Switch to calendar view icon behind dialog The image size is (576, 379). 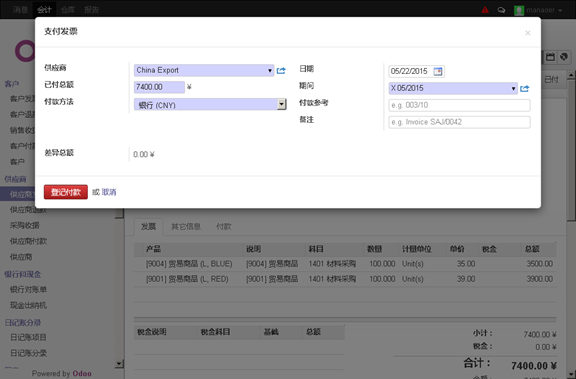point(550,57)
